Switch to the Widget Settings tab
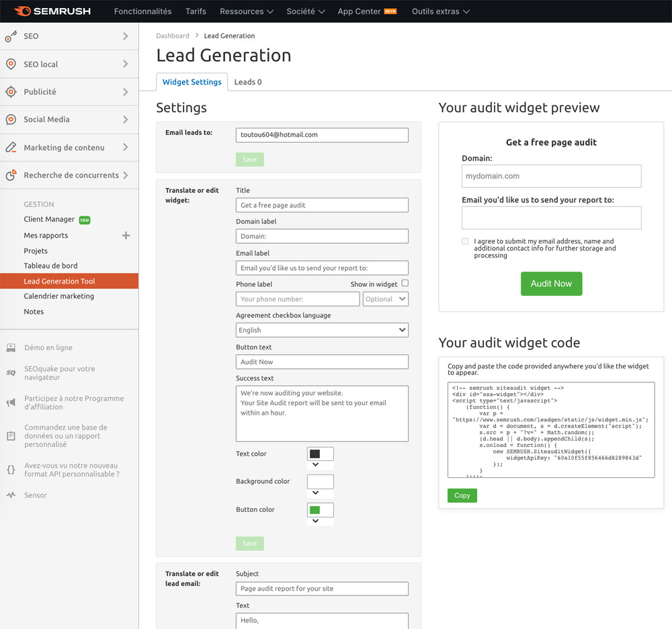Viewport: 672px width, 629px height. 192,82
